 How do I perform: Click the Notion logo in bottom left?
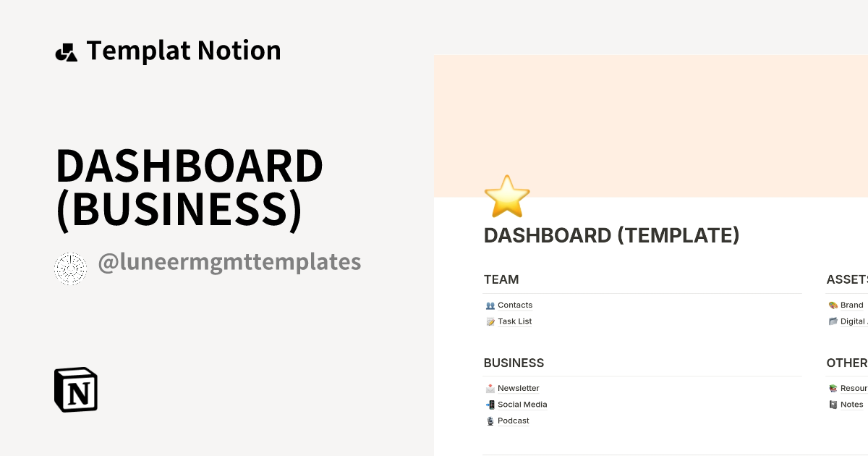75,389
